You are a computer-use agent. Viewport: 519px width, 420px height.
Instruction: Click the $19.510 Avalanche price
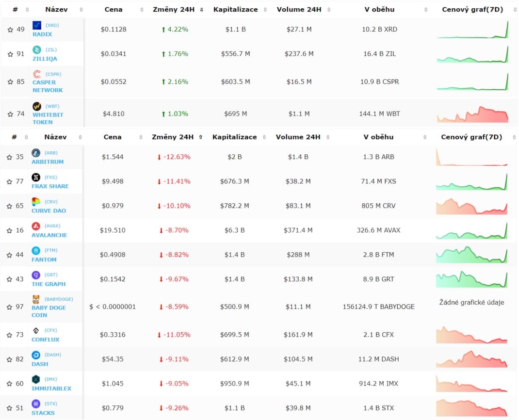coord(113,230)
